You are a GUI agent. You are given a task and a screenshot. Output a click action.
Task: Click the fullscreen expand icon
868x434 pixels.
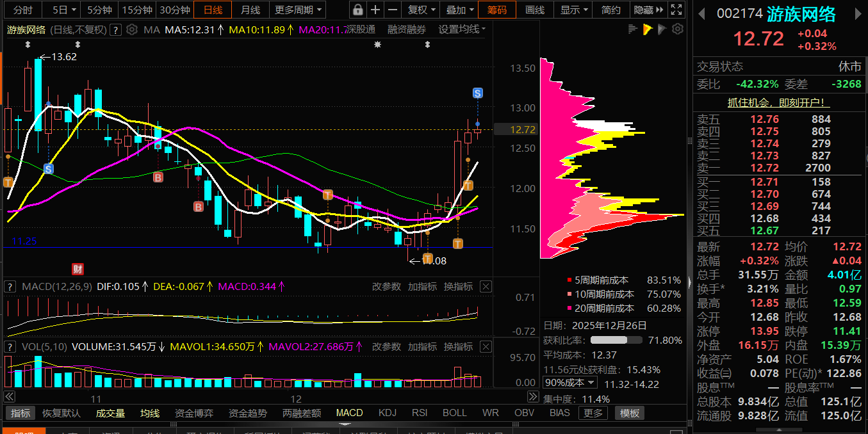[x=675, y=10]
